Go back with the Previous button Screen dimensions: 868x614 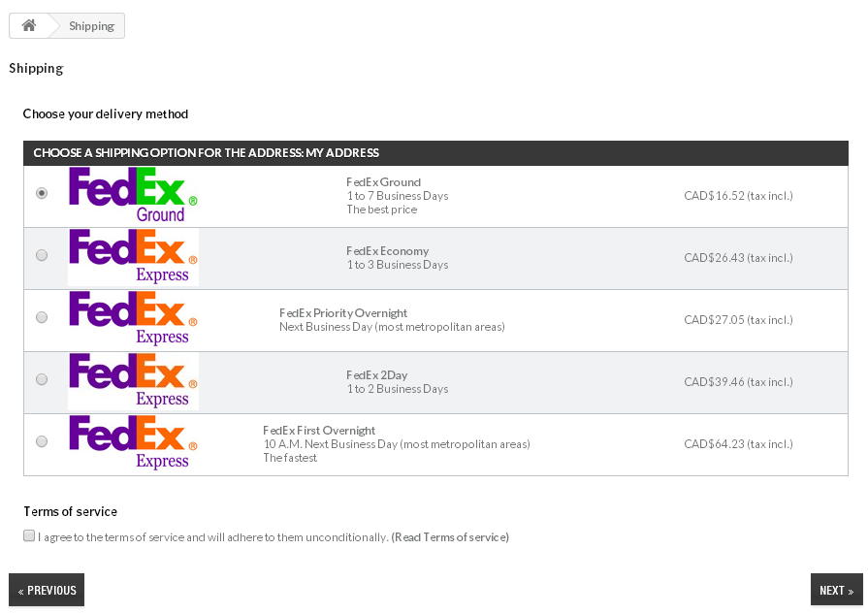click(47, 590)
